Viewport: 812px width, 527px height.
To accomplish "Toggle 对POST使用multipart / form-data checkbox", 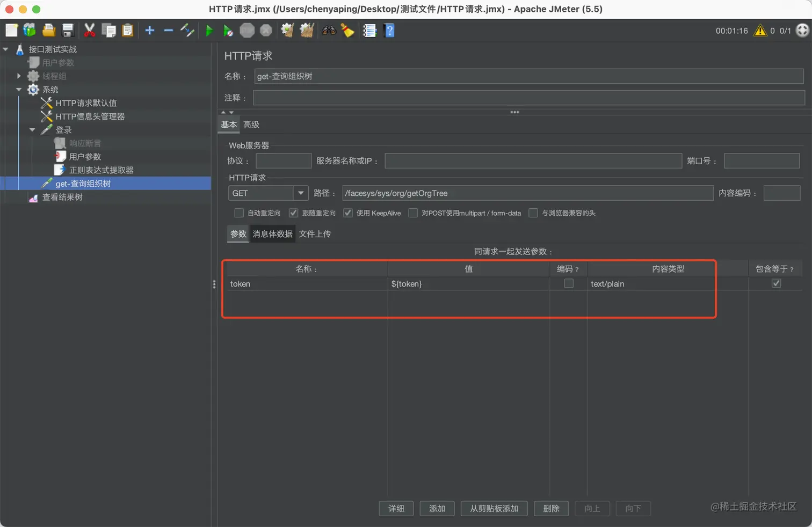I will point(413,213).
